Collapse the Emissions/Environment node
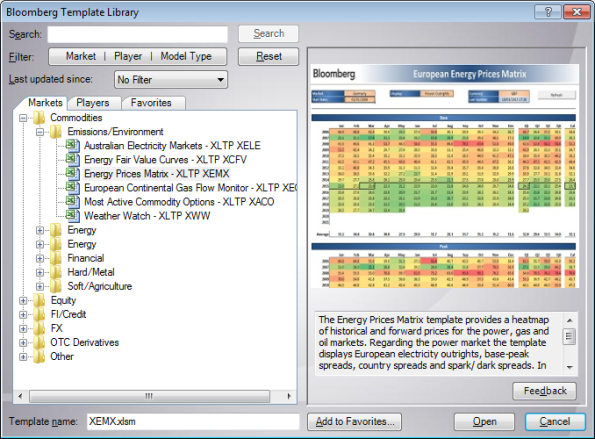595x439 pixels. 40,132
